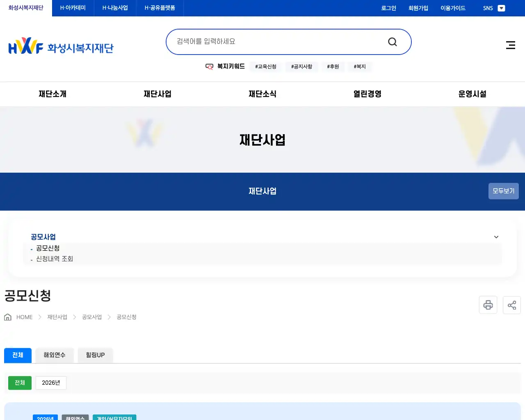The height and width of the screenshot is (420, 525).
Task: Collapse the 공모사업 section chevron
Action: point(496,237)
